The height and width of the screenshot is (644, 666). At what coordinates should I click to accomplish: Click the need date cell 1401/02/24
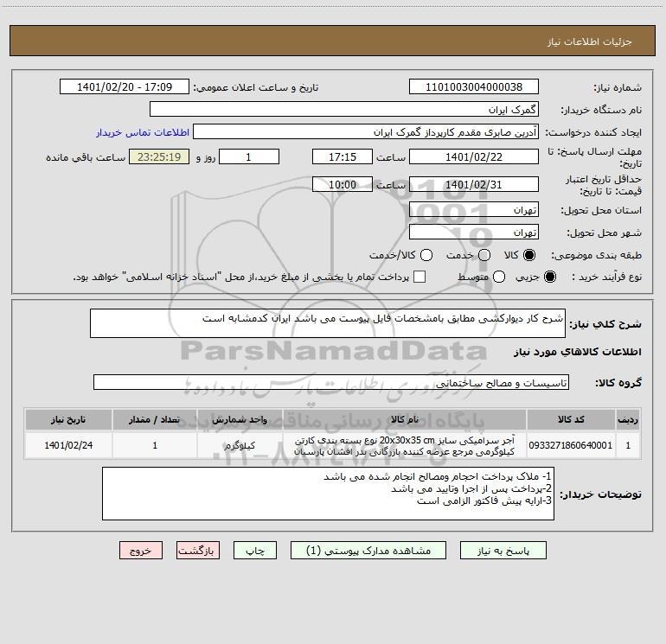click(x=68, y=445)
